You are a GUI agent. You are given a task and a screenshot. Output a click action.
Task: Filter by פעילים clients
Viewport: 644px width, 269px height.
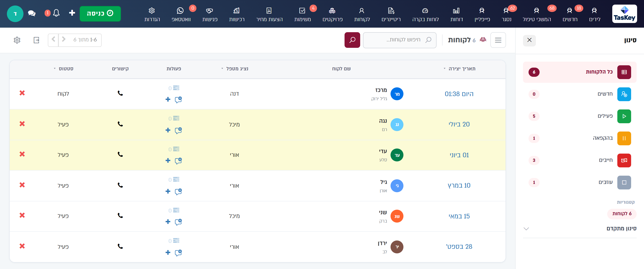(x=580, y=116)
